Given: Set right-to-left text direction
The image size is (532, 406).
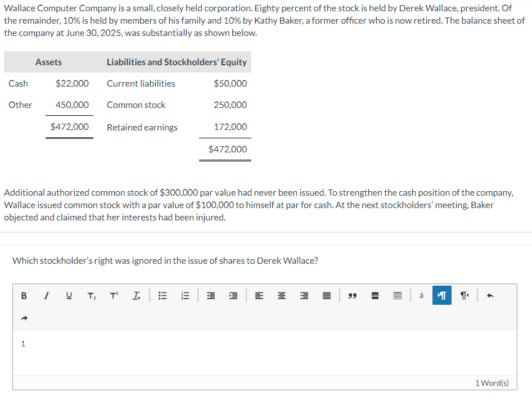Looking at the screenshot, I should pos(465,295).
